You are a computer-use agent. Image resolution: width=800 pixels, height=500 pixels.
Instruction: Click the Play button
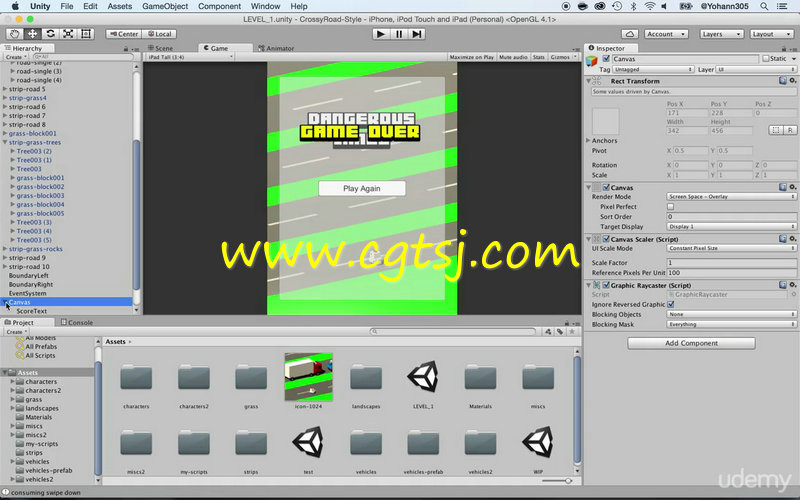coord(380,34)
